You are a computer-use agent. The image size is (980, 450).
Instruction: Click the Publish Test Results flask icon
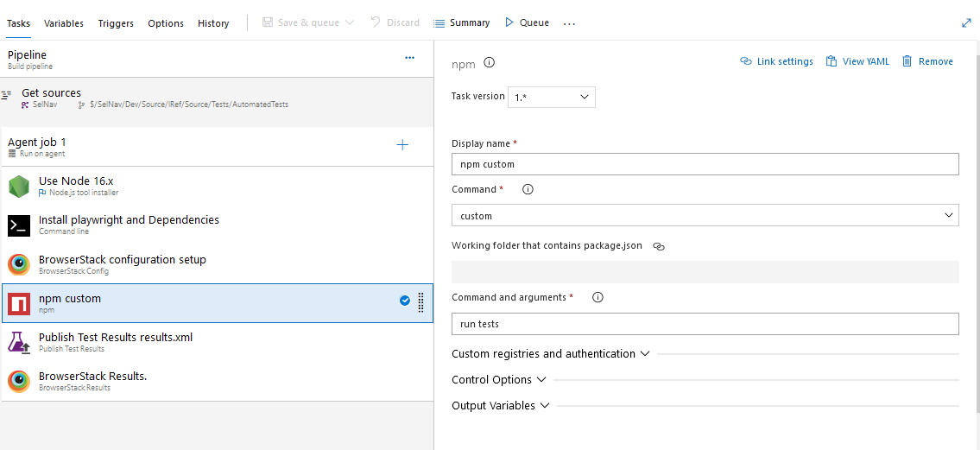coord(19,343)
